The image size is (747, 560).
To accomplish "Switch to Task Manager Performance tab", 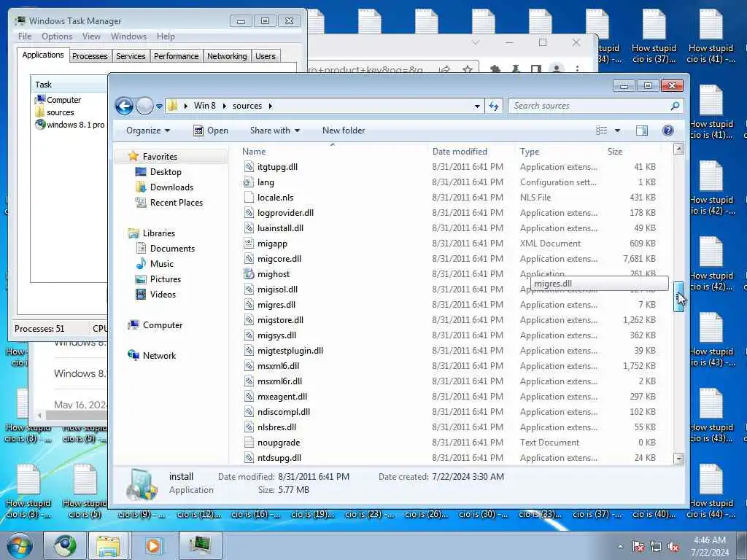I will pos(177,56).
